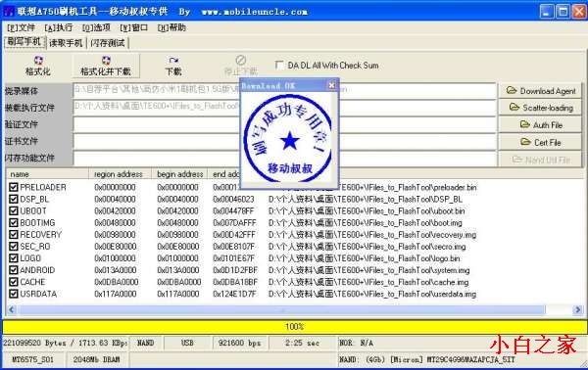Click the 装载执行文件 scatter path field
Image resolution: width=588 pixels, height=370 pixels.
(284, 108)
